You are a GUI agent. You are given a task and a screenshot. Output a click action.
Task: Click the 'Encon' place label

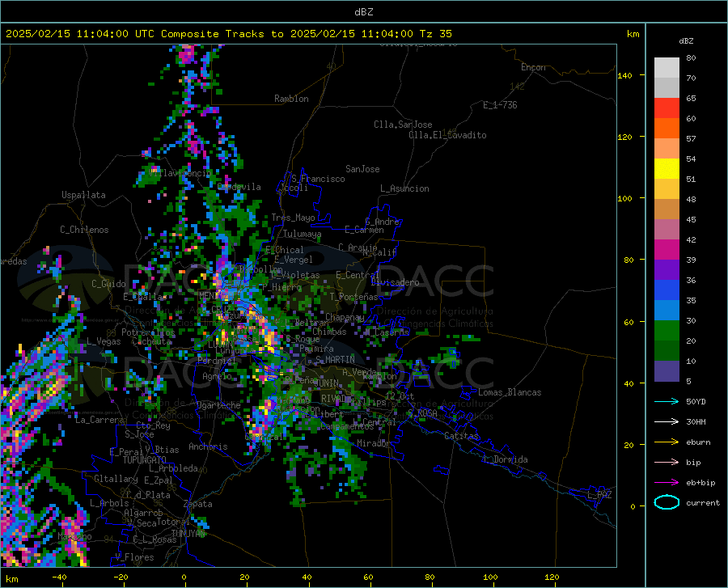[533, 67]
